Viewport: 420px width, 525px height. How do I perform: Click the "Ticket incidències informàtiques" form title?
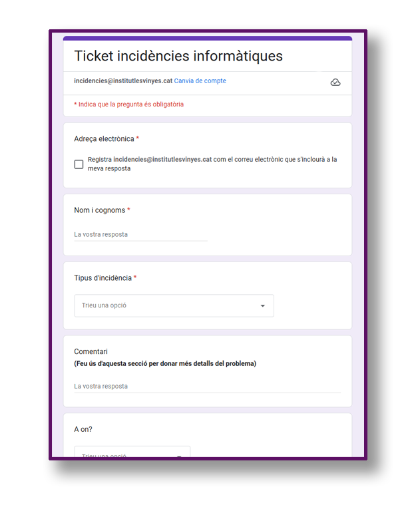pos(178,56)
